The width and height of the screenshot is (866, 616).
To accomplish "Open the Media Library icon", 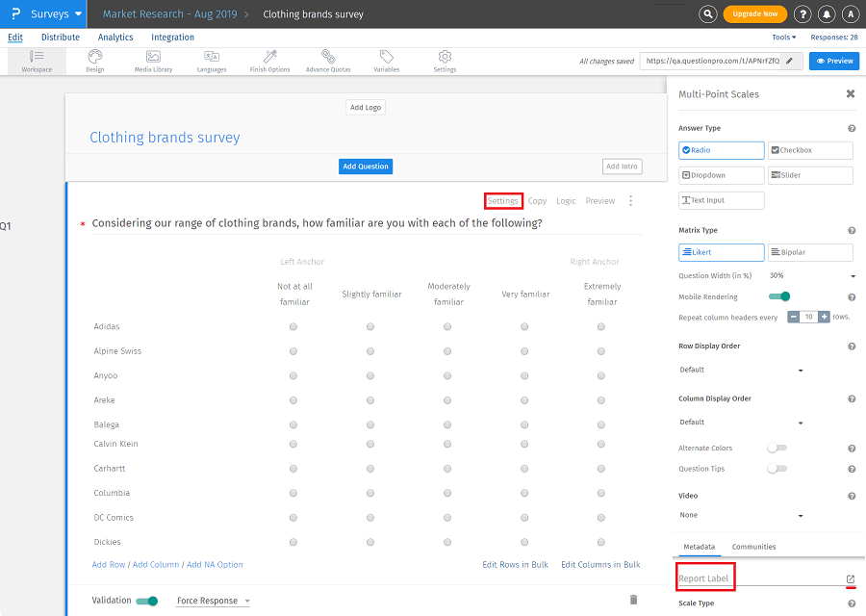I will click(153, 61).
